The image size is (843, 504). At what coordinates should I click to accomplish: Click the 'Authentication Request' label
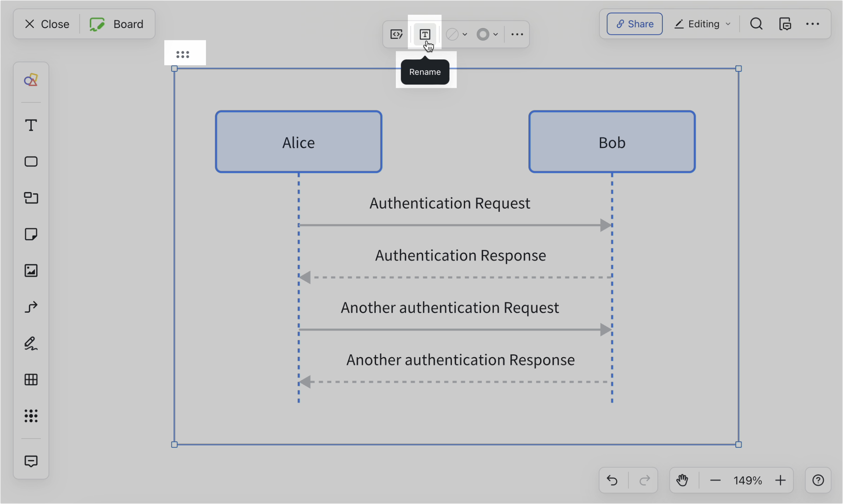(x=450, y=204)
